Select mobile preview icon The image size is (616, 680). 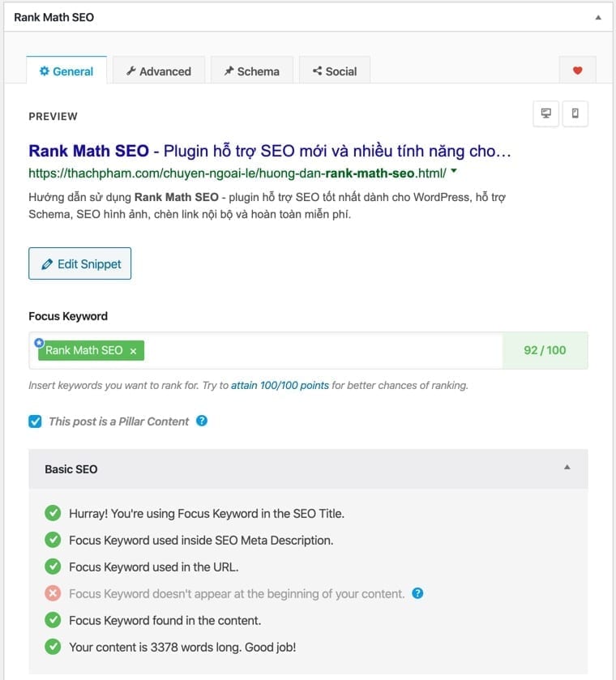point(575,113)
